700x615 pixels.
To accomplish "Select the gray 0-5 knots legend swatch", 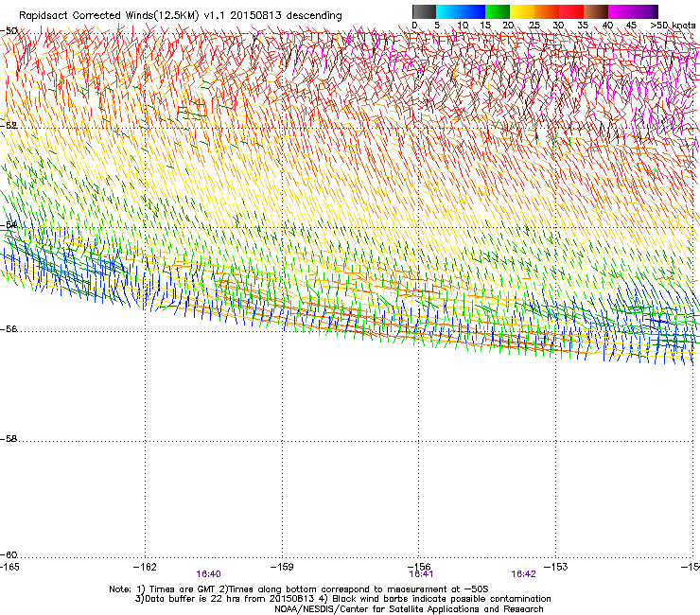I will pyautogui.click(x=424, y=11).
